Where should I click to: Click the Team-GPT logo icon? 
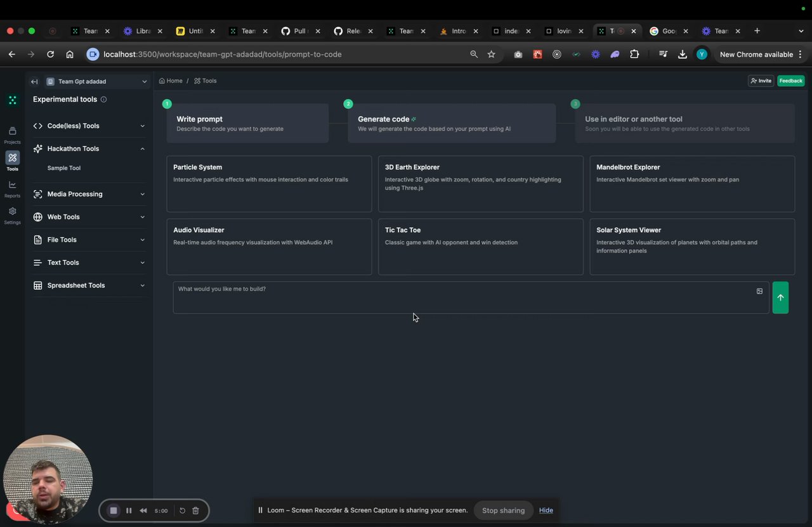click(12, 100)
